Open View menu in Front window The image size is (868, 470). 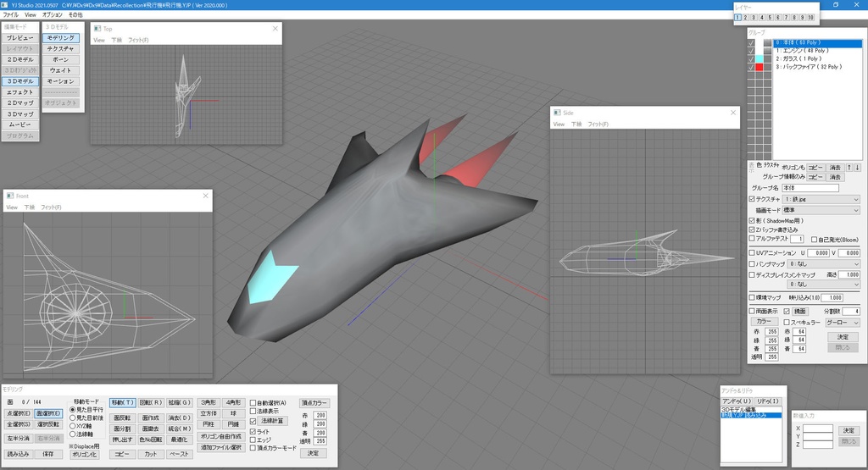coord(12,207)
